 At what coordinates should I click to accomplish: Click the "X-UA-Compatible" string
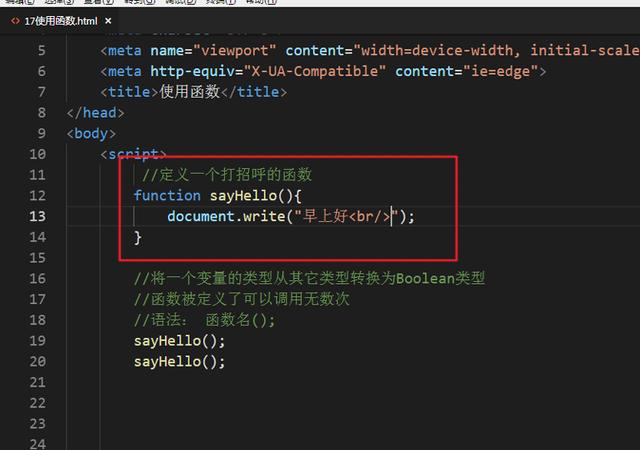(x=315, y=71)
